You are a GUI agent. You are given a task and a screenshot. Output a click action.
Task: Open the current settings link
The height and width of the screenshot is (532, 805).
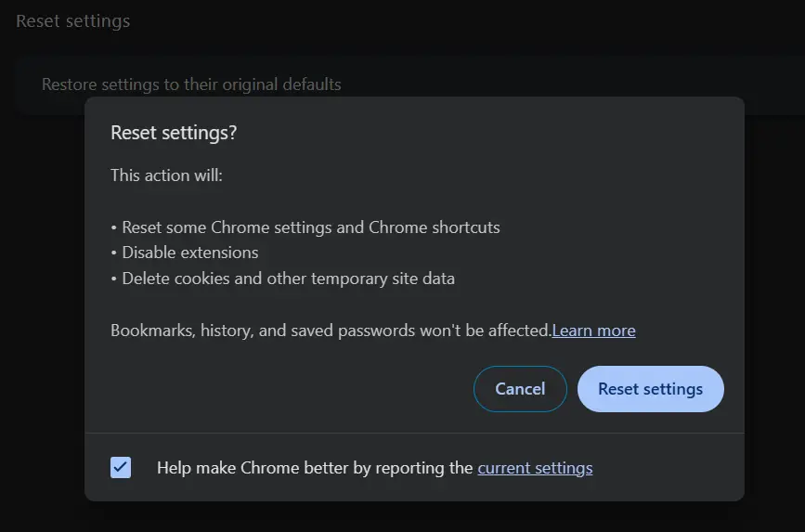[535, 468]
